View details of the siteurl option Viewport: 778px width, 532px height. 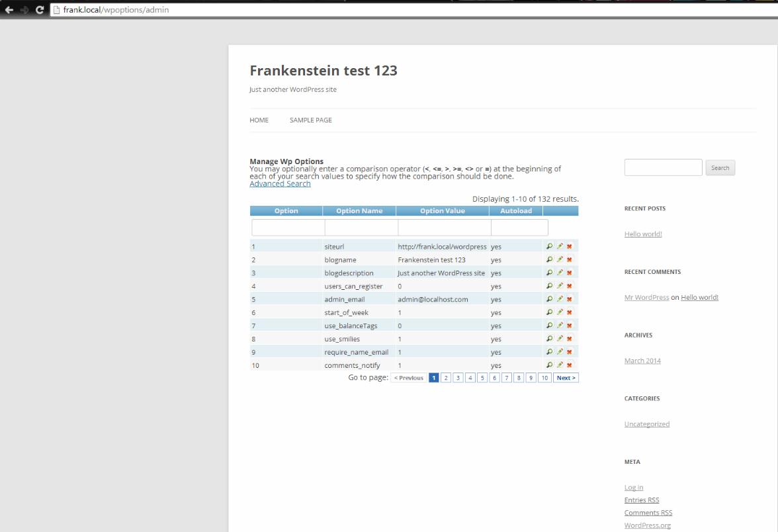pos(548,245)
